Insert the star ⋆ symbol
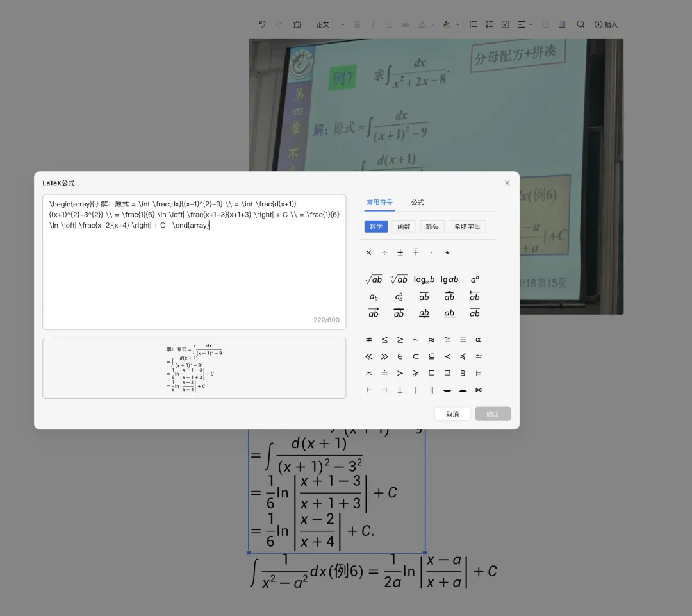The width and height of the screenshot is (692, 616). [x=447, y=253]
